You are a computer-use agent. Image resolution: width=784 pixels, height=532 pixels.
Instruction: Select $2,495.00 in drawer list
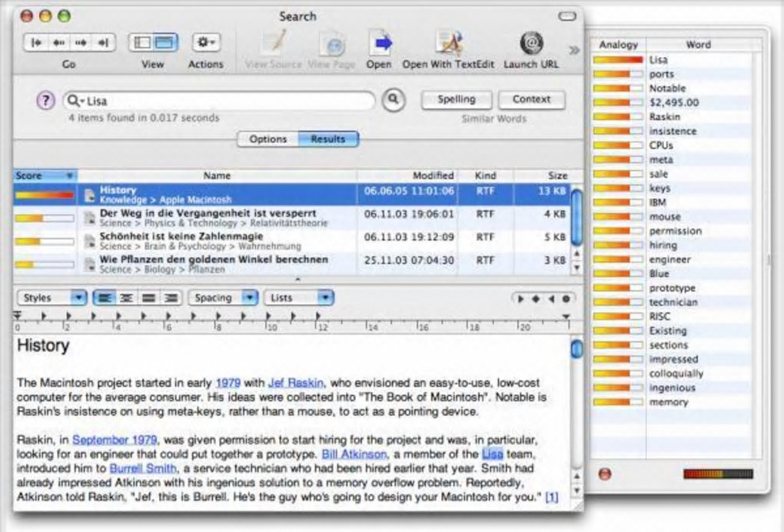click(x=674, y=102)
